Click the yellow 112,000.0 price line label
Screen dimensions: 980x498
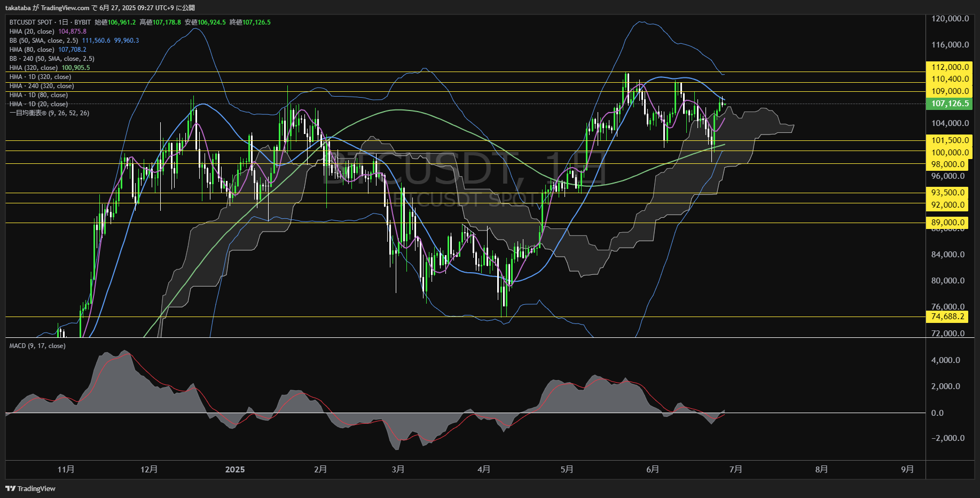[x=950, y=67]
